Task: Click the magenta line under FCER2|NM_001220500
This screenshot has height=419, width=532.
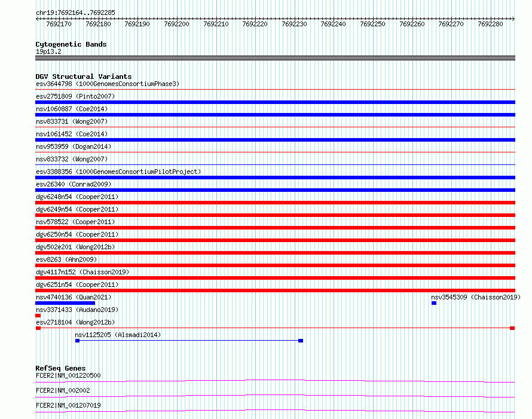Action: click(x=275, y=381)
